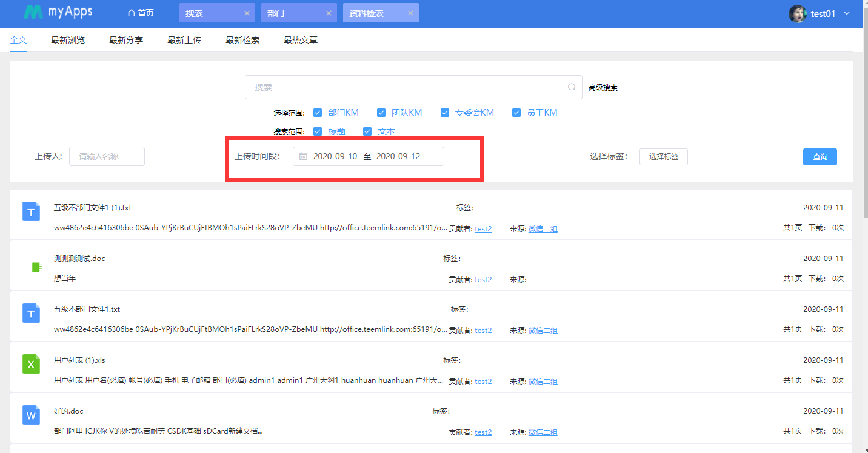Expand the test01 account dropdown arrow
This screenshot has width=868, height=453.
847,13
